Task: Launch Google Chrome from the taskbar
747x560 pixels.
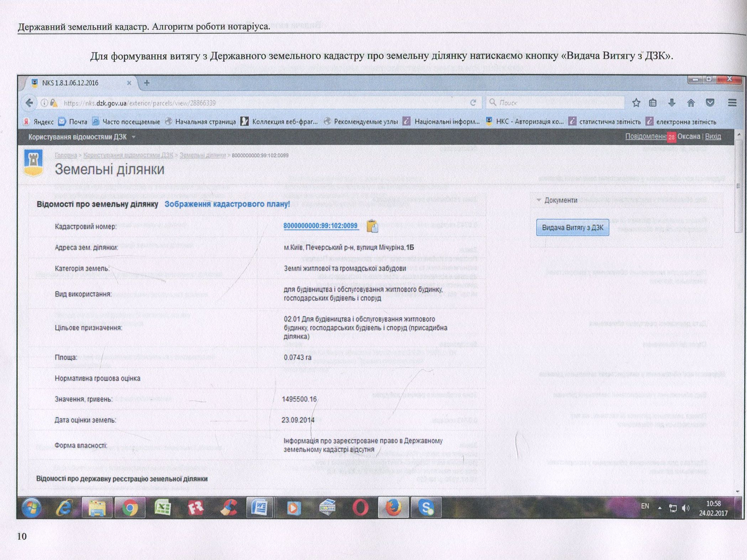Action: [130, 507]
